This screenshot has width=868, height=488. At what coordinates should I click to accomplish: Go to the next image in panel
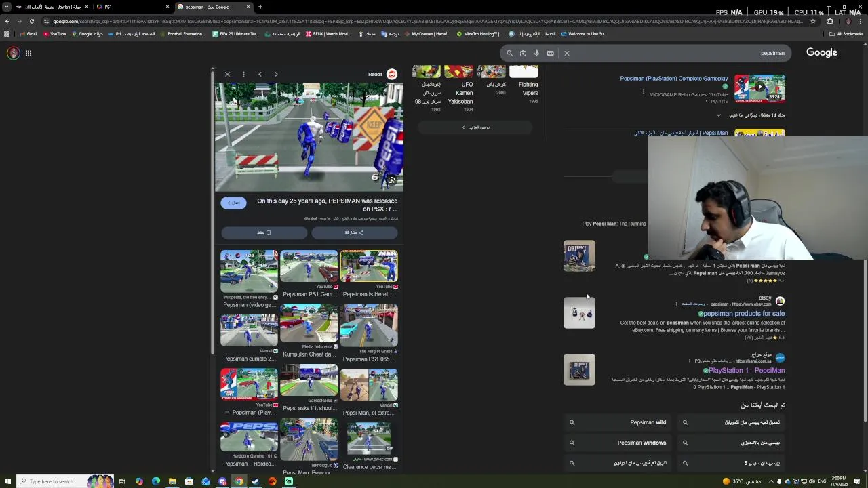[276, 74]
